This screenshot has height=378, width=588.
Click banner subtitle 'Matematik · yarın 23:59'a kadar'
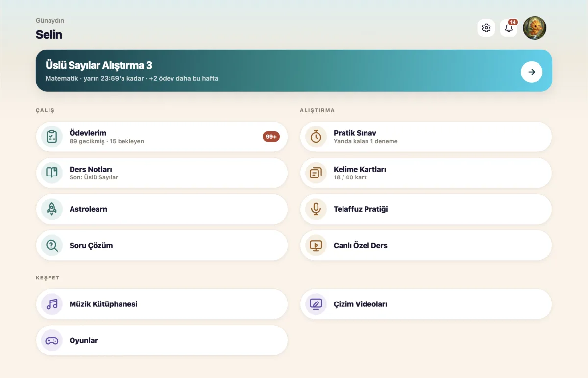click(95, 78)
